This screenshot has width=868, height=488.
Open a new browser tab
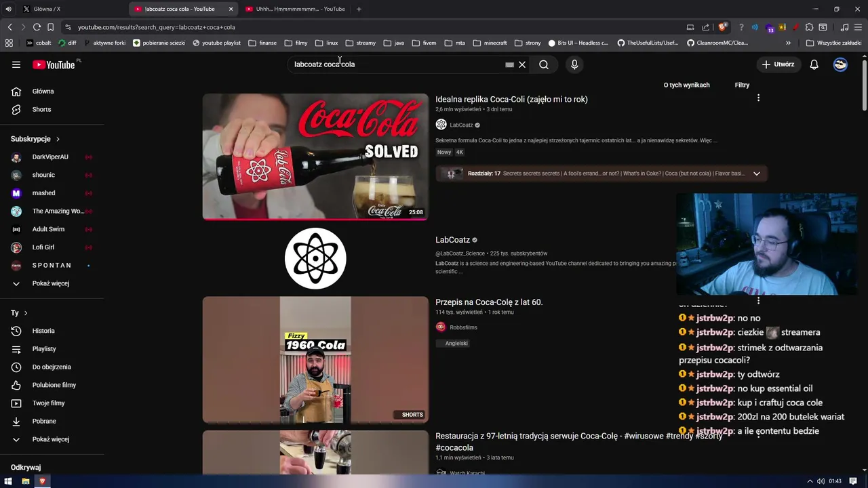coord(359,9)
